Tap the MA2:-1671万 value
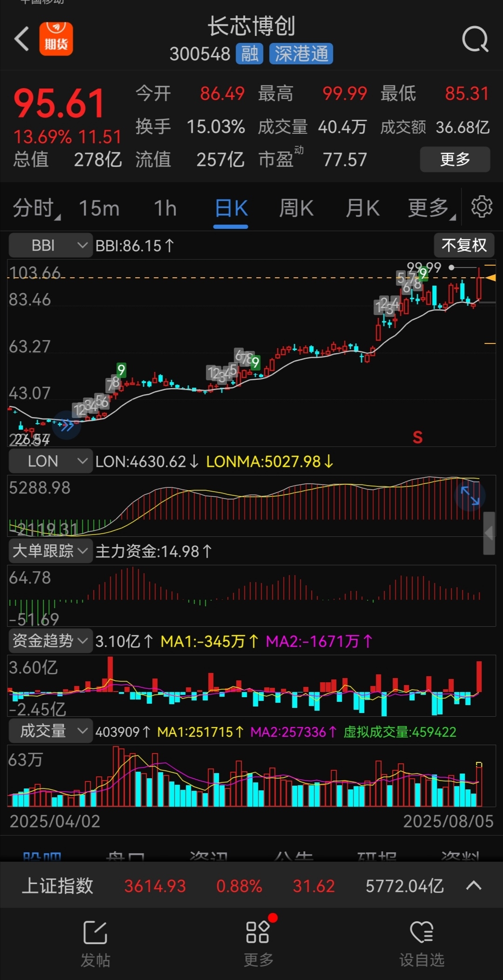The width and height of the screenshot is (503, 980). [x=319, y=642]
